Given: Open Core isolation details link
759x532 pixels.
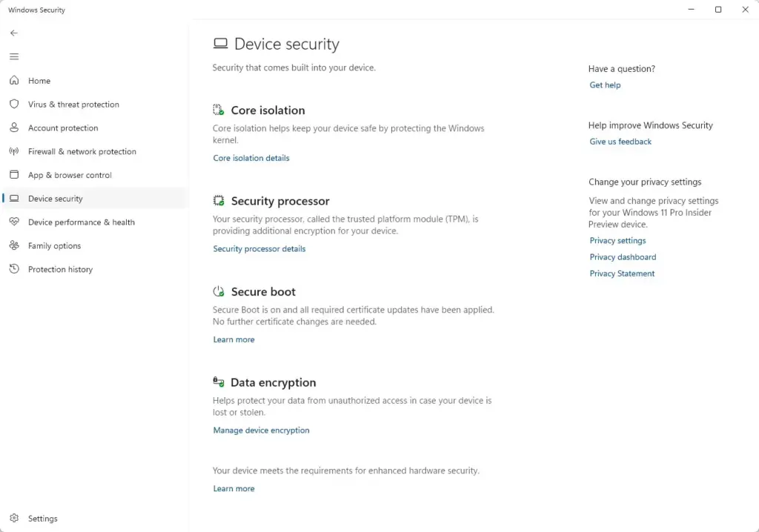Looking at the screenshot, I should point(251,158).
